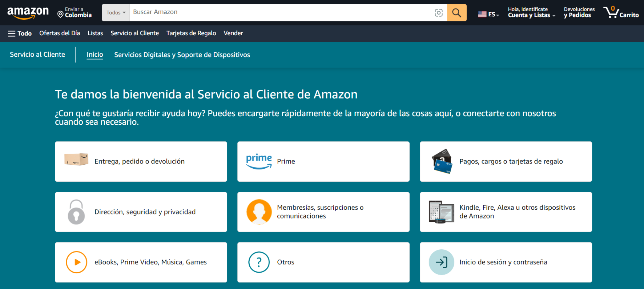This screenshot has width=644, height=289.
Task: Open the Prime help card
Action: [323, 161]
